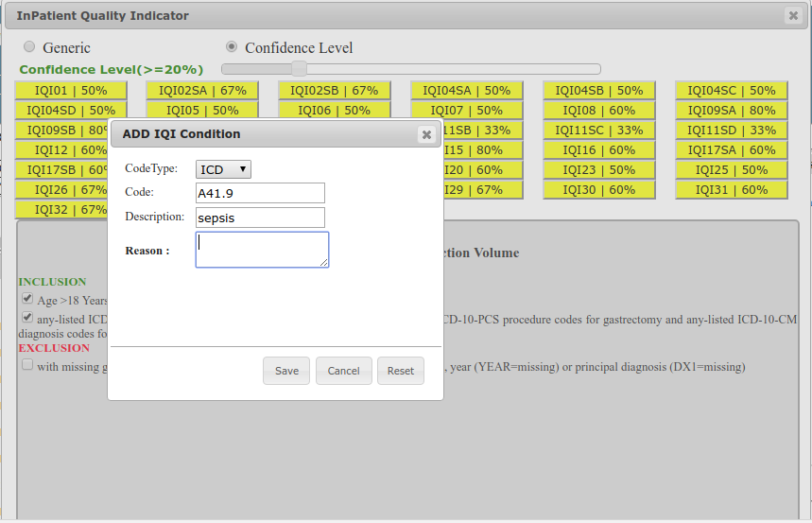Click the Description input field
Screen dimensions: 812x523
coord(260,218)
